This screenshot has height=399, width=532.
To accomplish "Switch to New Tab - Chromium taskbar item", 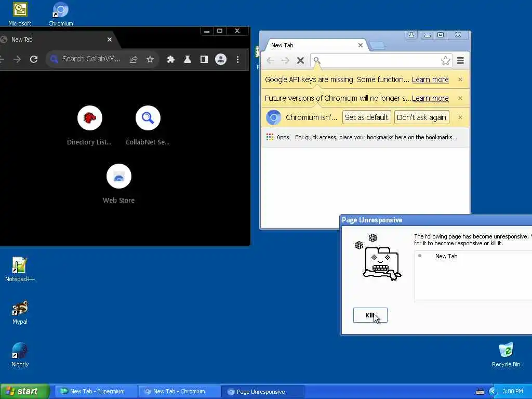I will click(x=179, y=392).
